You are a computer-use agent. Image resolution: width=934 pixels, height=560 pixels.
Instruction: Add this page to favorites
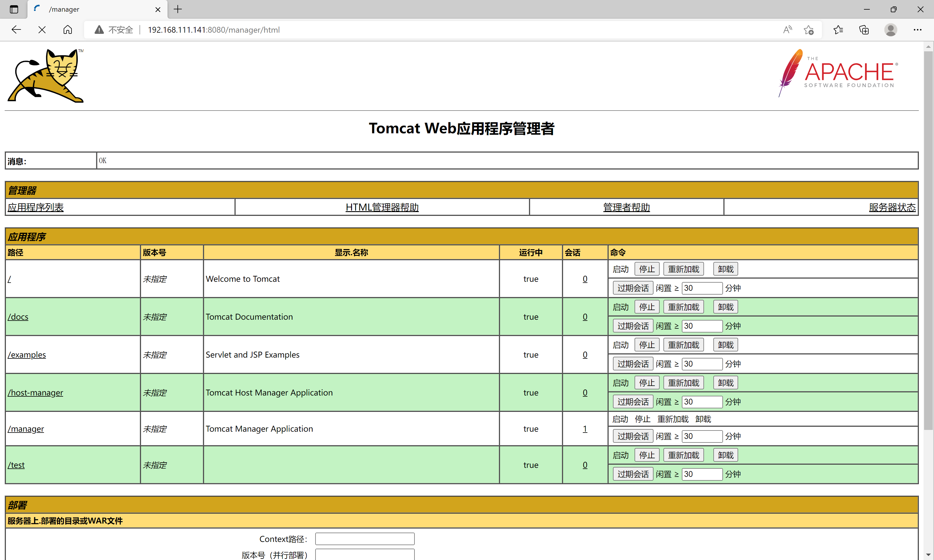809,30
